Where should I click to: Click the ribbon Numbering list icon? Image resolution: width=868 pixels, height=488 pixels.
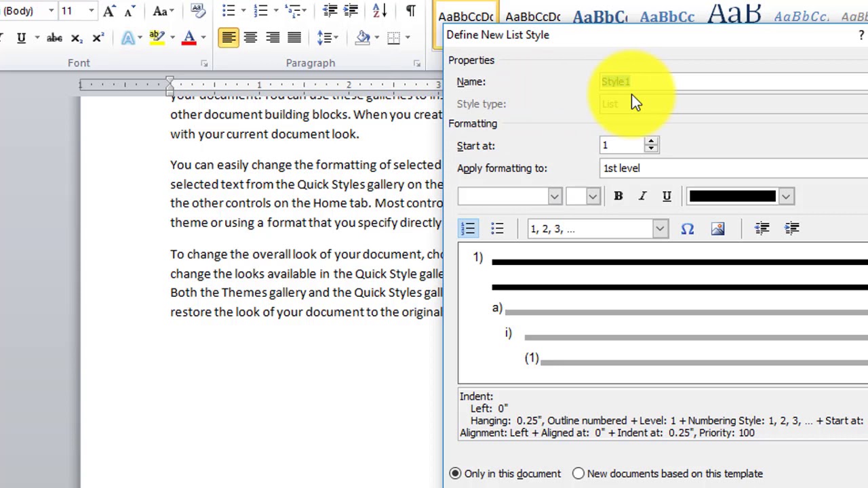pos(260,10)
